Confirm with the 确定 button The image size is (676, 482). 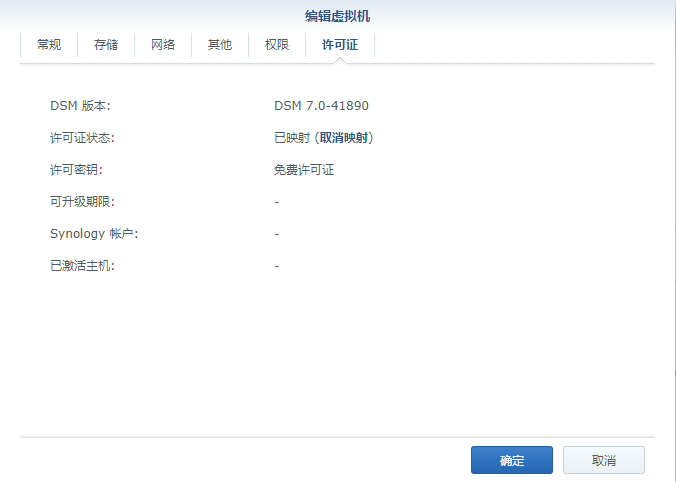click(x=512, y=460)
